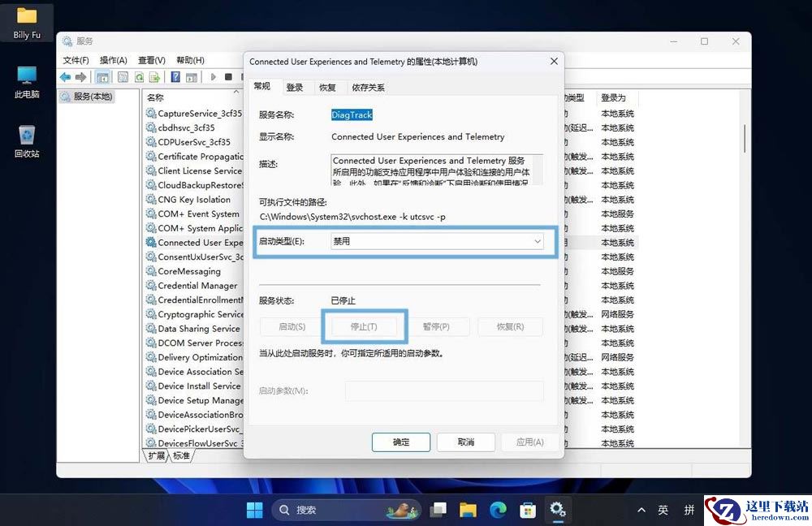This screenshot has height=526, width=812.
Task: Select the Data Sharing Service row
Action: click(194, 329)
